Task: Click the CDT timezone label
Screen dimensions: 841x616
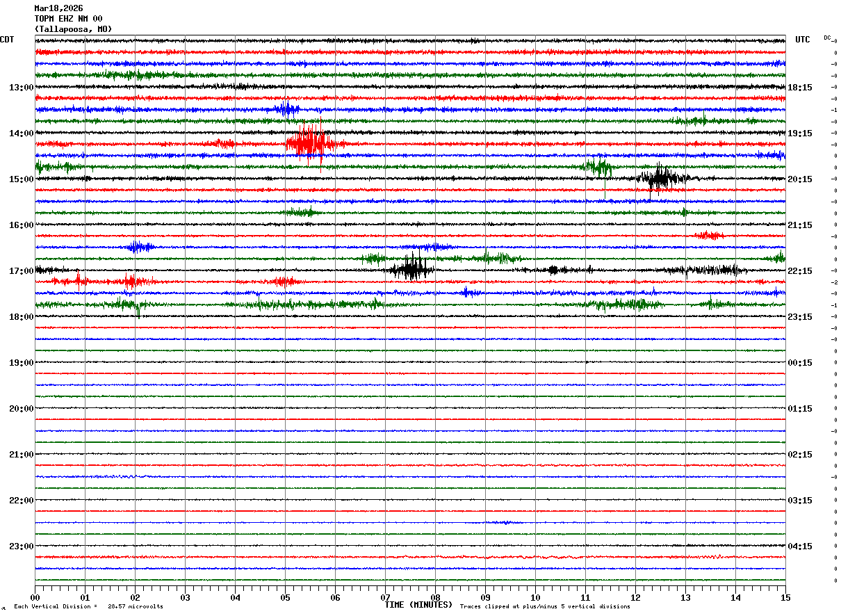Action: point(7,40)
